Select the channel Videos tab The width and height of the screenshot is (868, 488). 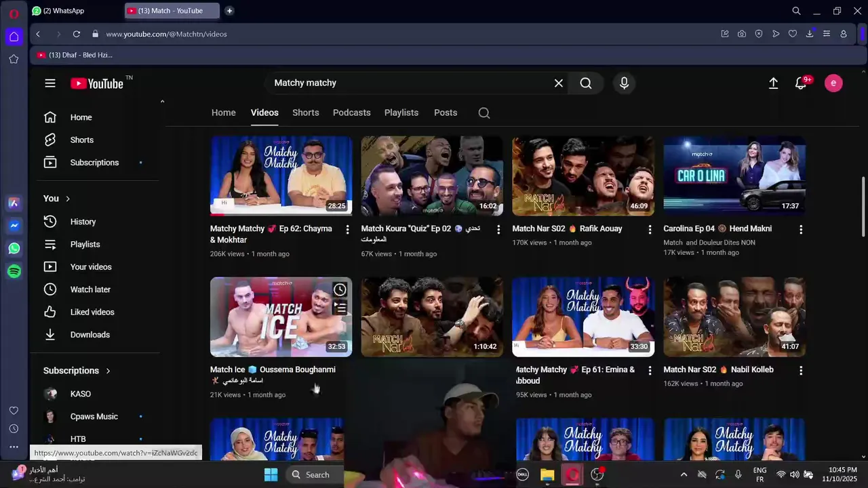(x=264, y=113)
